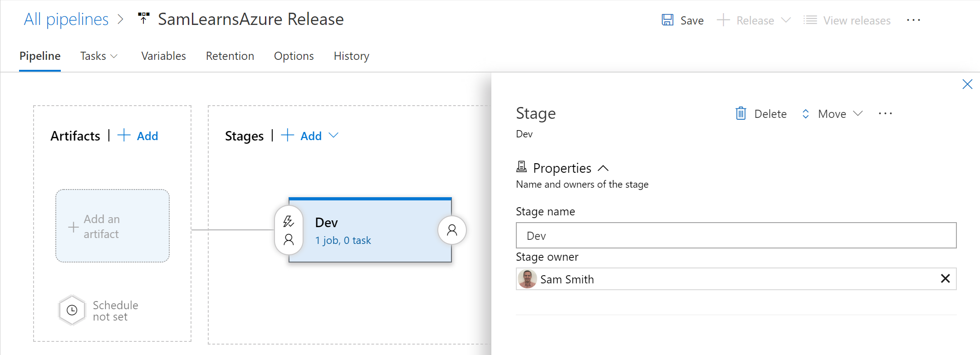Go to the History tab
980x355 pixels.
point(351,56)
